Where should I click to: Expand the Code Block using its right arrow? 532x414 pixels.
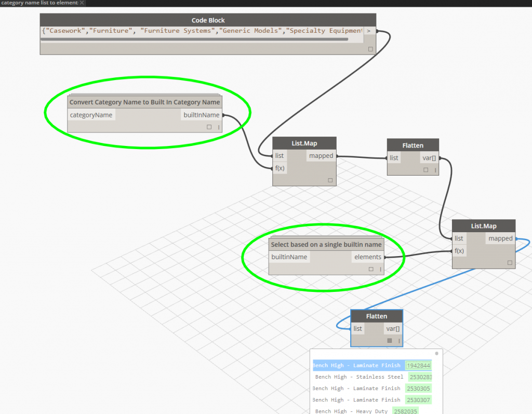(370, 31)
